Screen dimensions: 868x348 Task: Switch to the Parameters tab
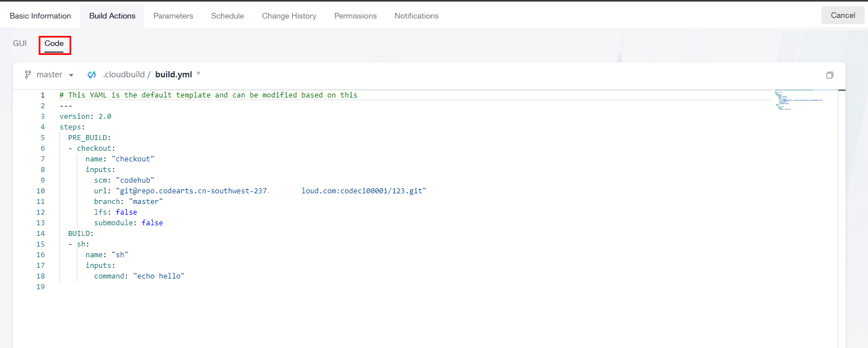(173, 16)
